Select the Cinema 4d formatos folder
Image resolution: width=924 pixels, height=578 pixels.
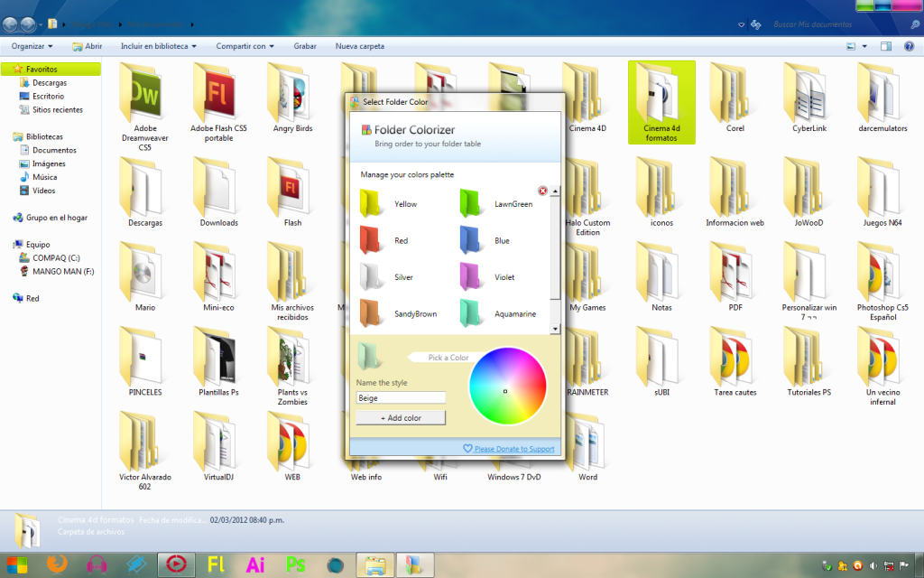(x=661, y=103)
